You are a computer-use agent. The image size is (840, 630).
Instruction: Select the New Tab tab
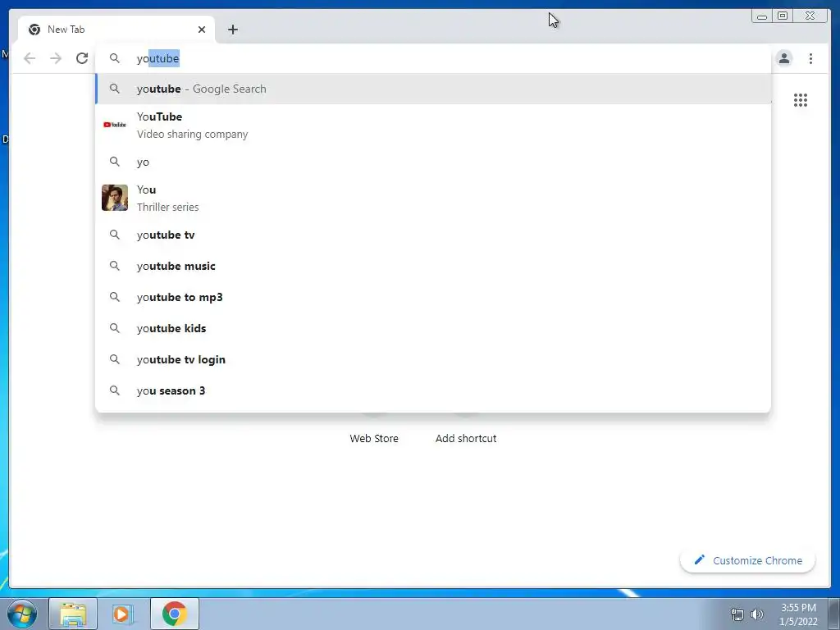tap(116, 30)
